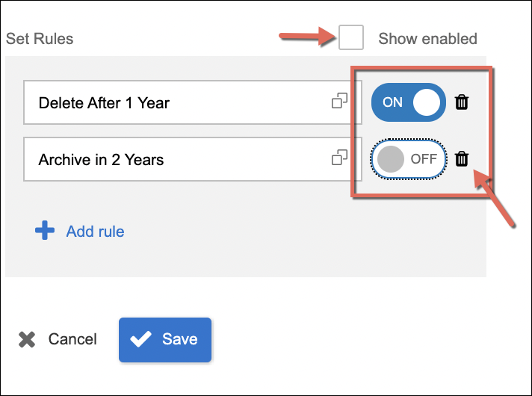Screen dimensions: 532x396
Task: Click the Delete After 1 Year rule field
Action: pos(172,103)
